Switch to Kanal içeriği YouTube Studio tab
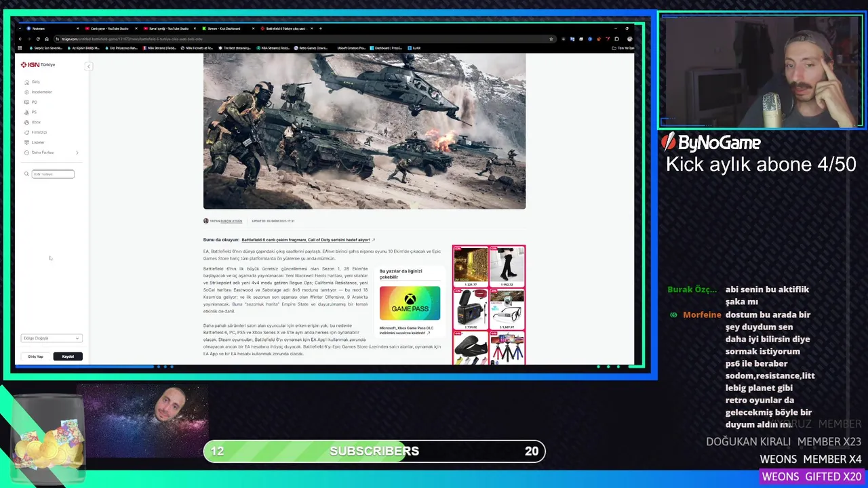868x488 pixels. coord(168,28)
